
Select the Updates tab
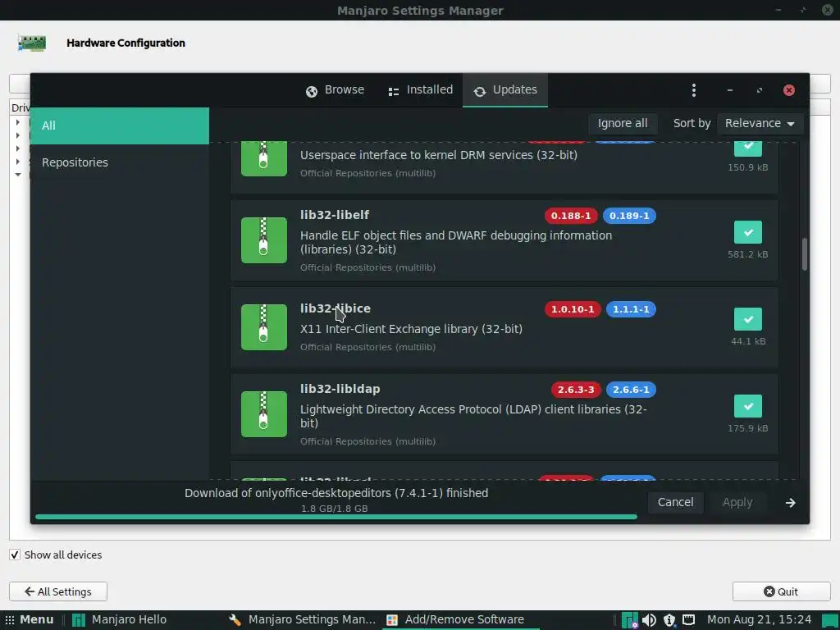coord(505,90)
